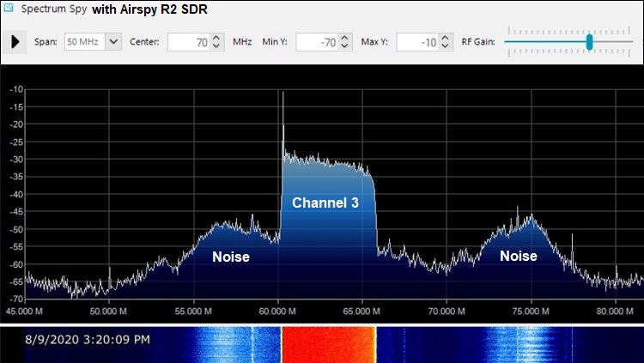This screenshot has width=644, height=363.
Task: Increase Max Y using up arrow
Action: (449, 38)
